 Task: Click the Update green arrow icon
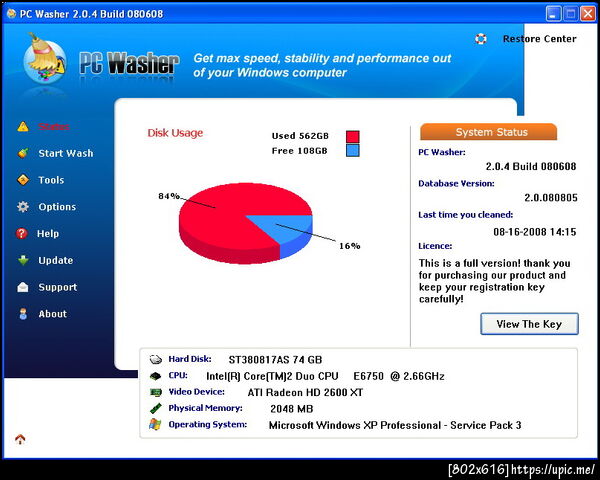click(x=23, y=260)
